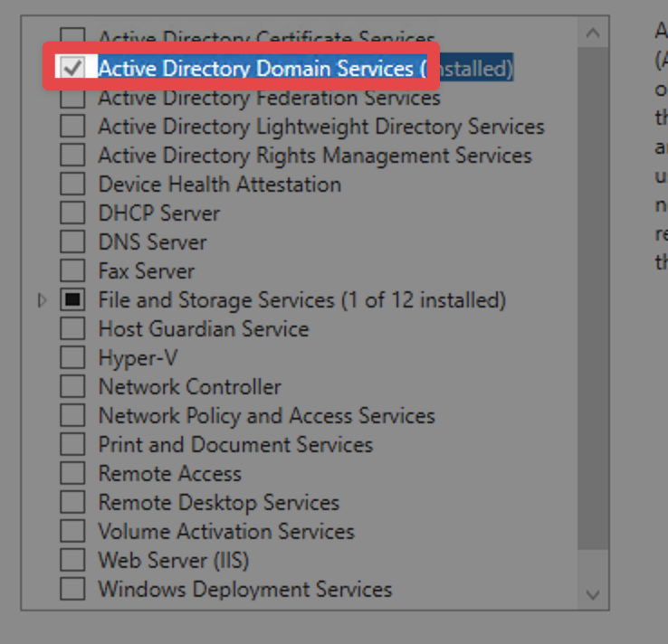Select Network Policy and Access Services label
This screenshot has height=644, width=668.
point(267,416)
